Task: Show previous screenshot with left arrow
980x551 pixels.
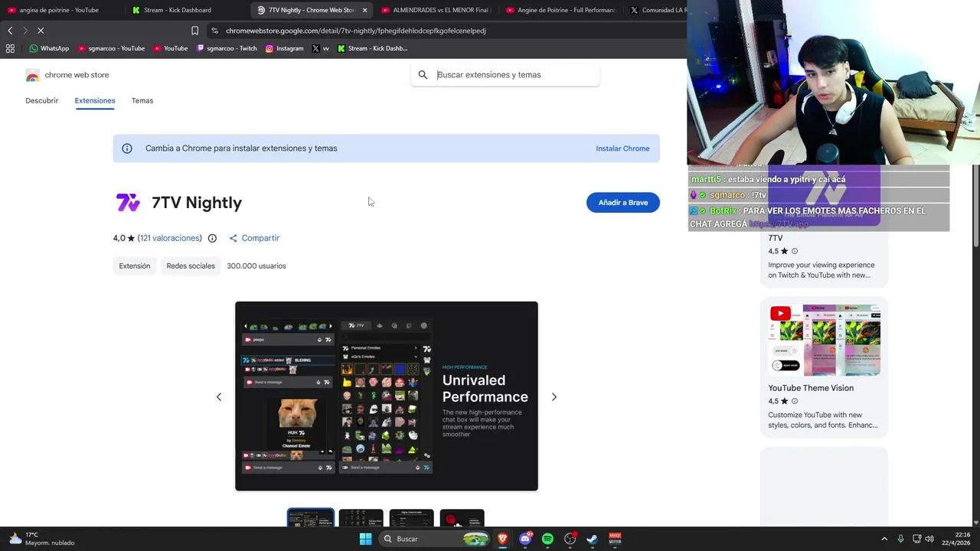Action: 219,397
